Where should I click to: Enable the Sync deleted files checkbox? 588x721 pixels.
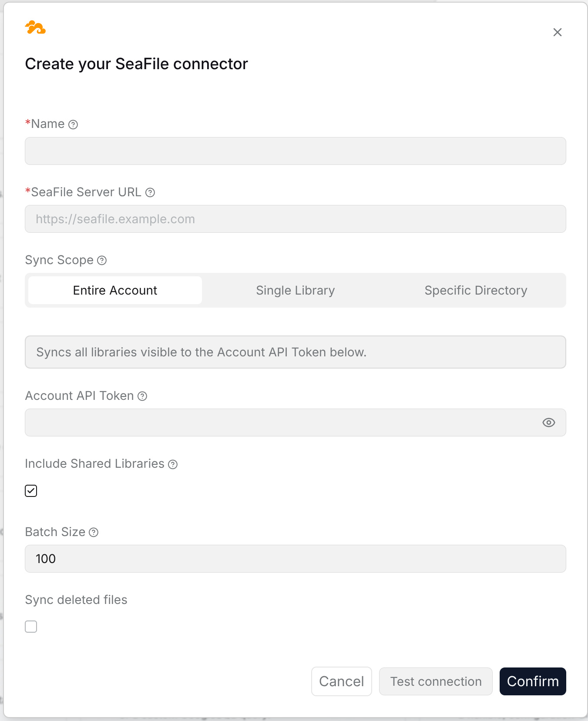[31, 627]
